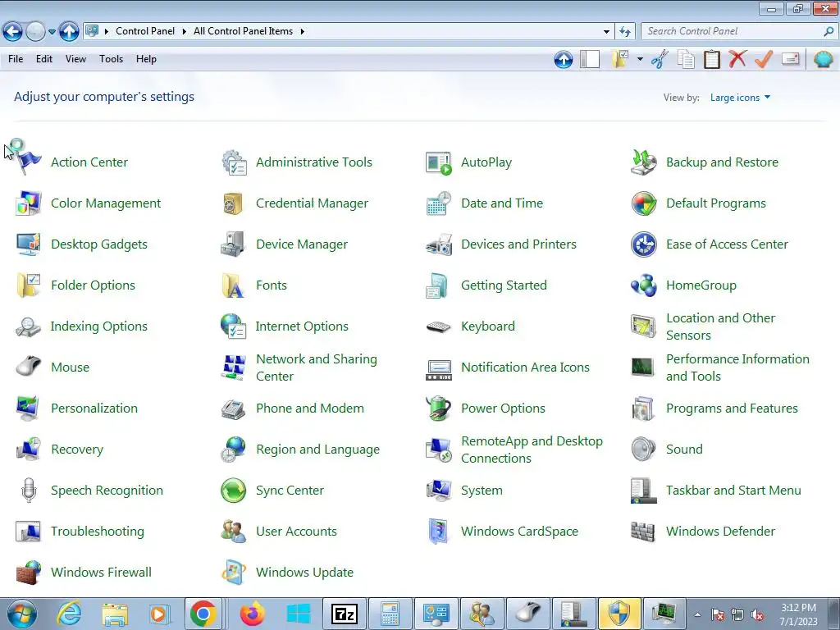840x630 pixels.
Task: Open the recent pages dropdown beside Forward
Action: pyautogui.click(x=52, y=32)
